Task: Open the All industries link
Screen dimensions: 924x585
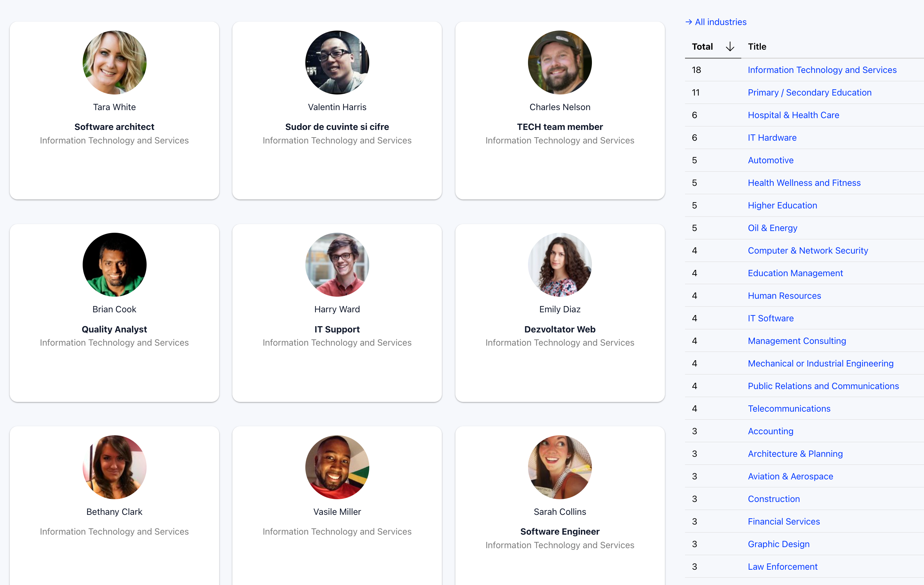Action: (x=721, y=22)
